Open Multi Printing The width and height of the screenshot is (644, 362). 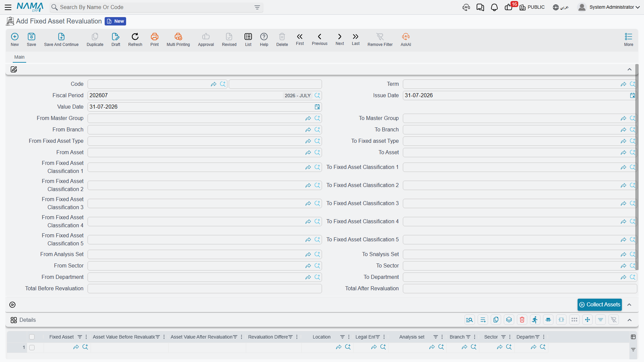(178, 40)
